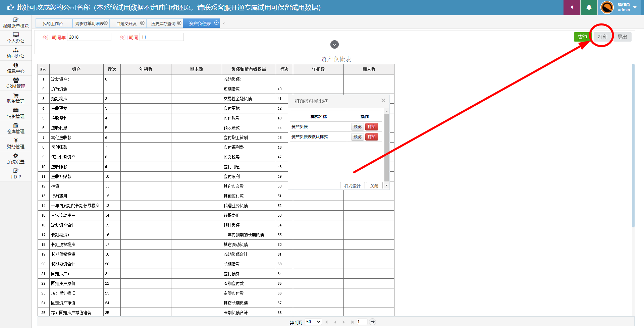Open the admin operator dropdown arrow
This screenshot has height=328, width=644.
(635, 7)
